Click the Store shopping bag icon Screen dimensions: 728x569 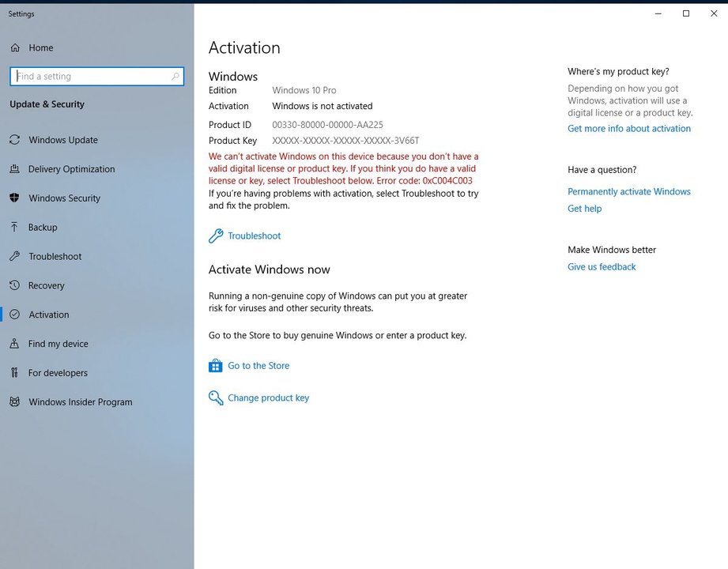[x=216, y=366]
